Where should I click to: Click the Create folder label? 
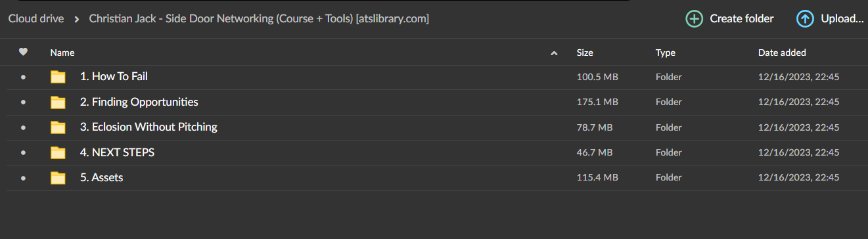pyautogui.click(x=742, y=18)
